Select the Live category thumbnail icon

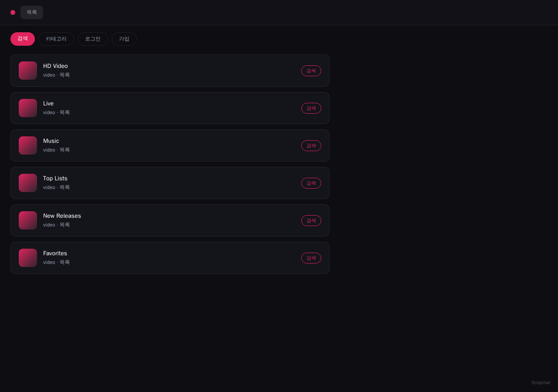coord(28,108)
